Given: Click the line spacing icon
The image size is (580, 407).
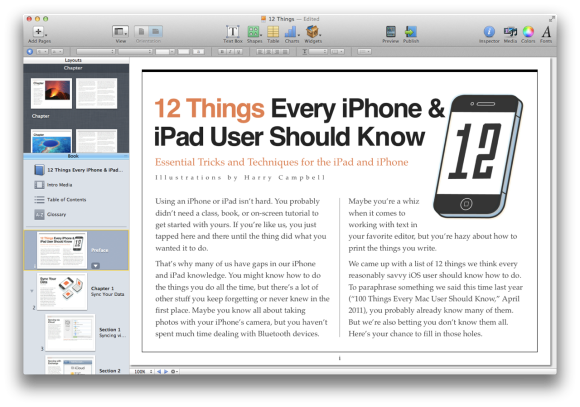Looking at the screenshot, I should [x=304, y=51].
